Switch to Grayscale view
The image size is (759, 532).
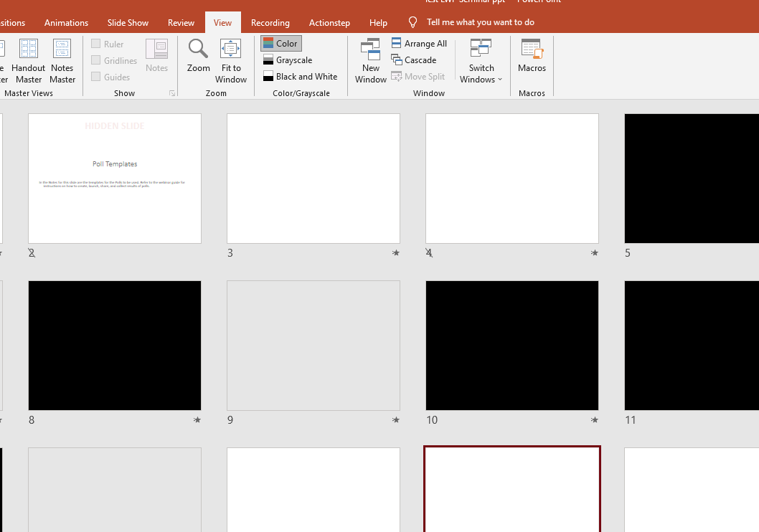point(288,60)
